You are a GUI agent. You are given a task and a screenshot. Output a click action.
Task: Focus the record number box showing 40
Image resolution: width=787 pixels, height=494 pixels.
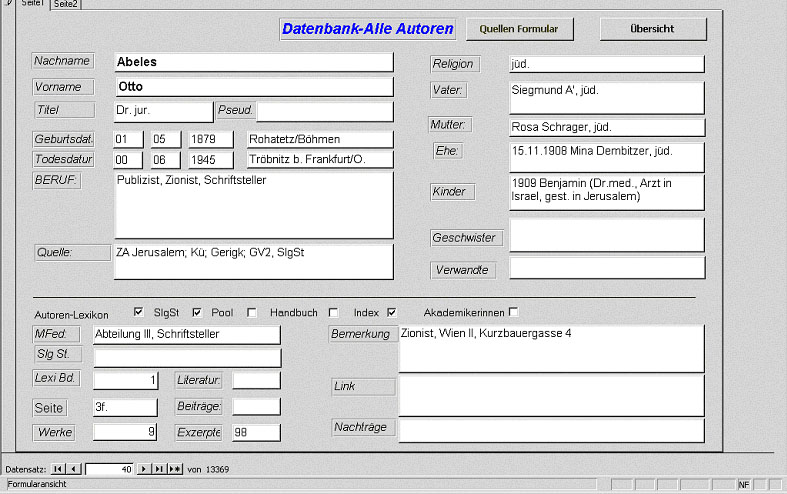tap(109, 468)
